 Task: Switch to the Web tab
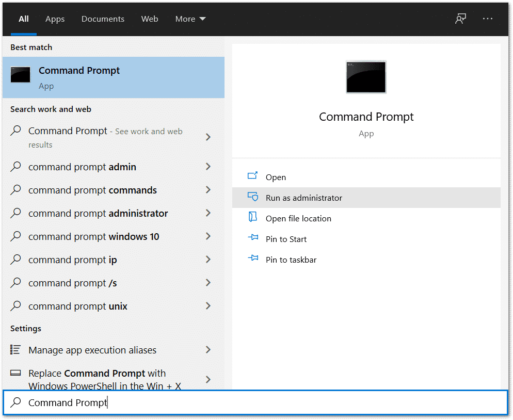[150, 19]
